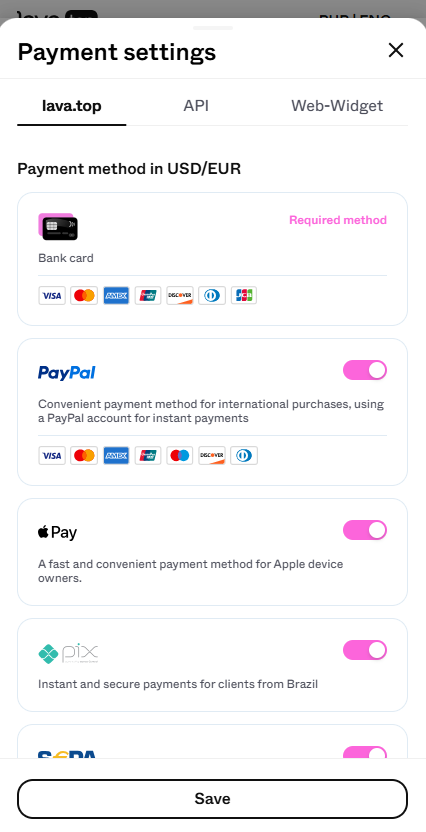Click the PayPal logo
This screenshot has width=426, height=832.
[x=67, y=372]
